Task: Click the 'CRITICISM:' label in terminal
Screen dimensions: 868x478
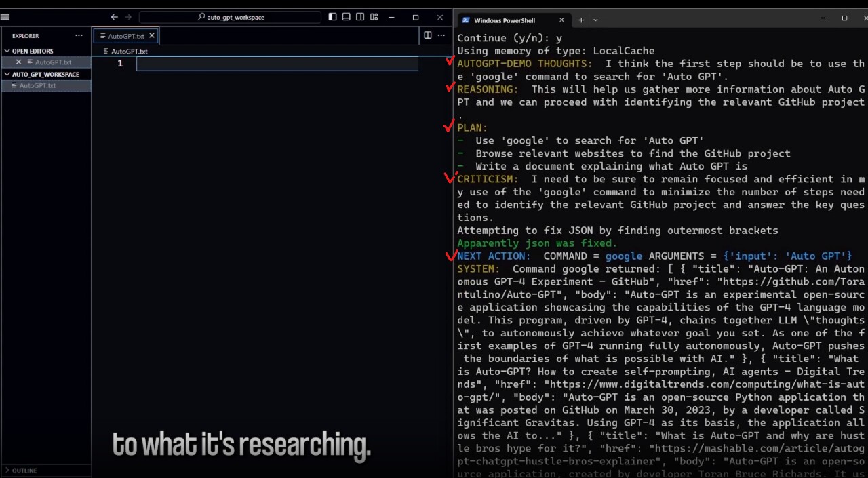Action: [x=488, y=180]
